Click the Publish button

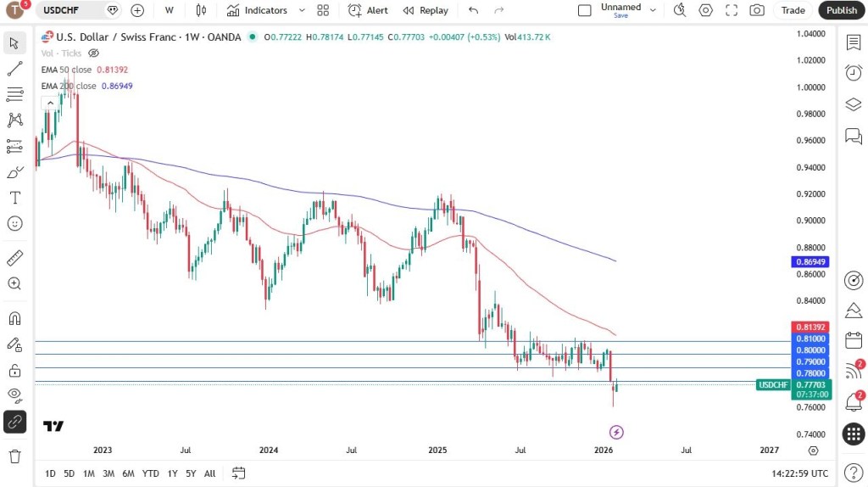click(842, 10)
